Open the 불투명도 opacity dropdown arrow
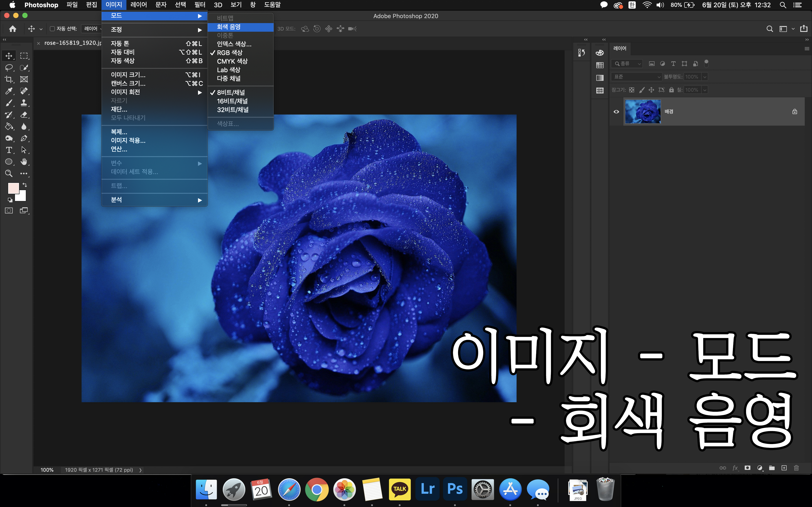 (x=705, y=77)
